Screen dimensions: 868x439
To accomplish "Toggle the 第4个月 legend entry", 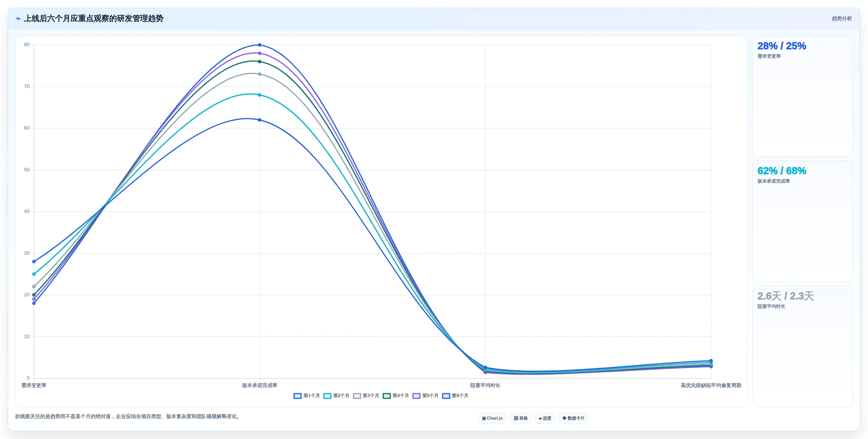I will click(x=396, y=396).
